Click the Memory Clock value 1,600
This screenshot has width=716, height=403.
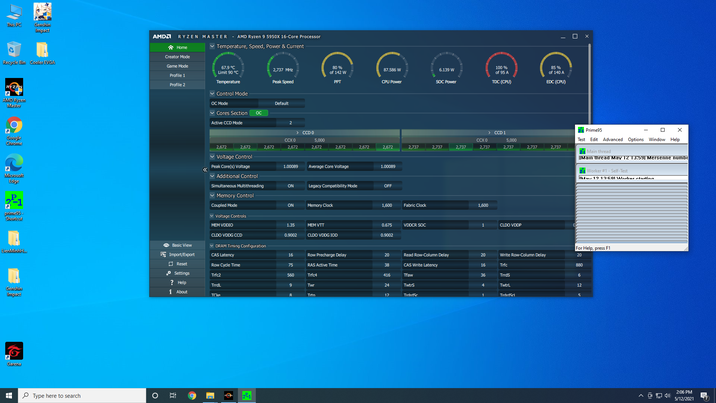point(387,205)
